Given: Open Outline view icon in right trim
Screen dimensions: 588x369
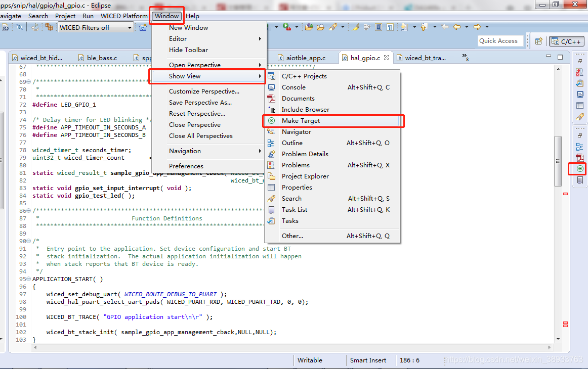Looking at the screenshot, I should click(580, 147).
